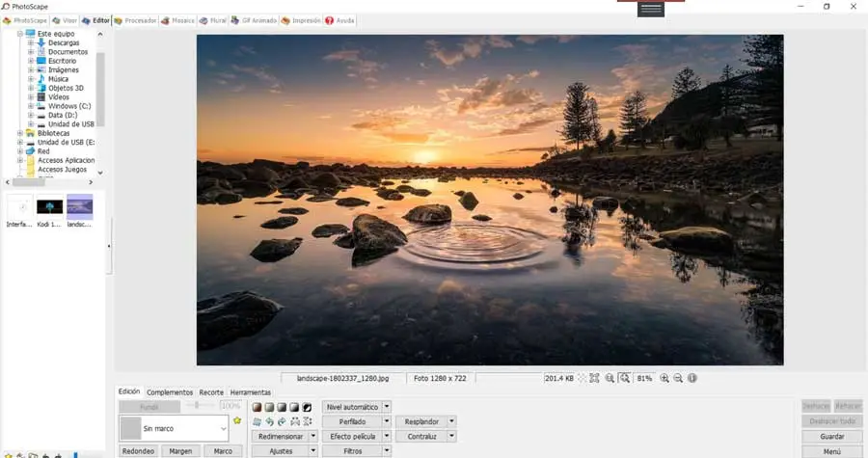Expand the Documentos tree node
Viewport: 868px width, 458px height.
pos(31,52)
